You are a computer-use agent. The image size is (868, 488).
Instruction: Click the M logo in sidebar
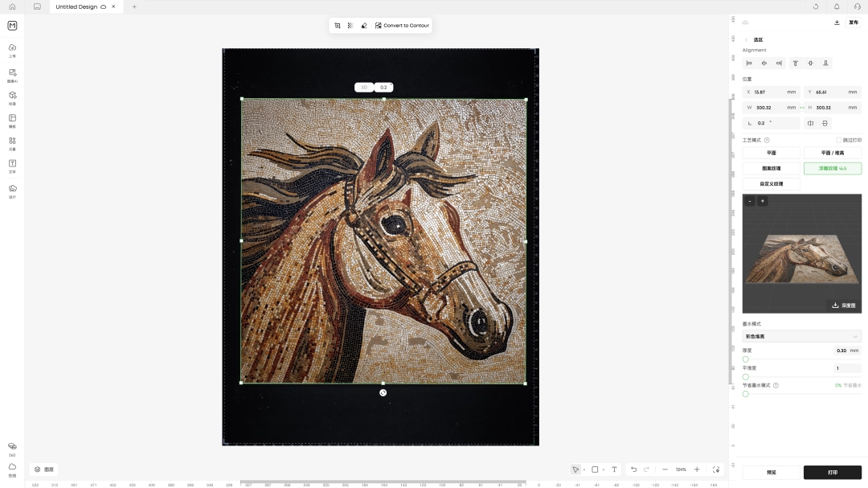pos(12,26)
